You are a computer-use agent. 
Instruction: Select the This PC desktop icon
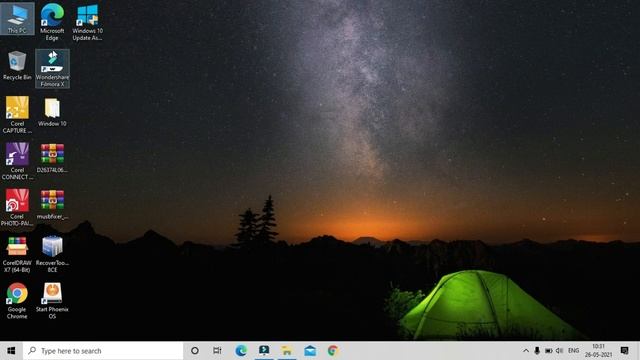tap(17, 19)
